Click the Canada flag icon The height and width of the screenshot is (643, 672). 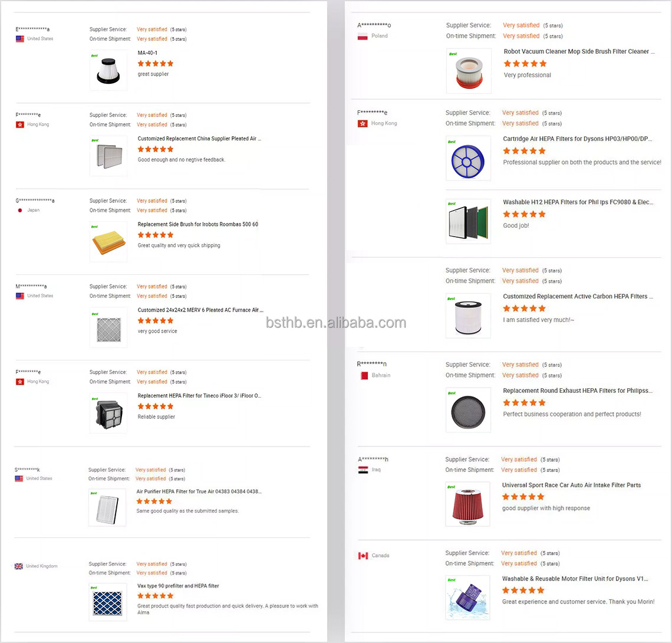363,556
